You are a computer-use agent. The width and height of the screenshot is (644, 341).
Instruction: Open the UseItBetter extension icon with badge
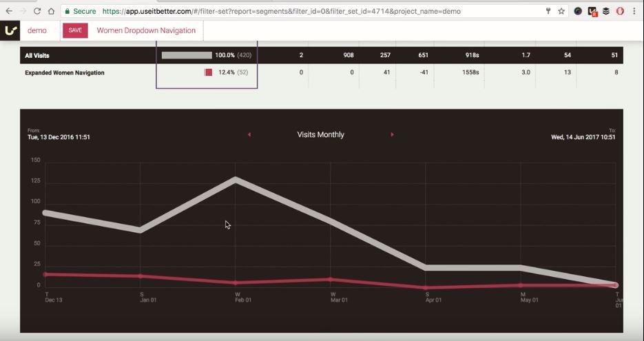coord(592,12)
